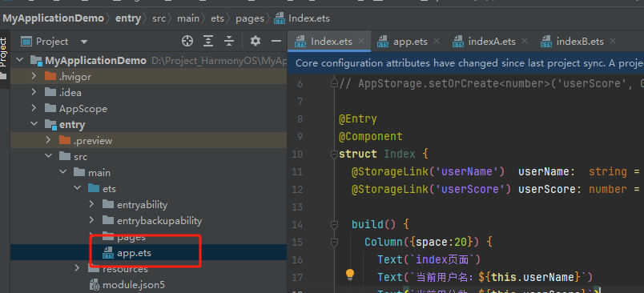Image resolution: width=644 pixels, height=293 pixels.
Task: Click the @Entry decorator on line 8
Action: click(x=358, y=119)
